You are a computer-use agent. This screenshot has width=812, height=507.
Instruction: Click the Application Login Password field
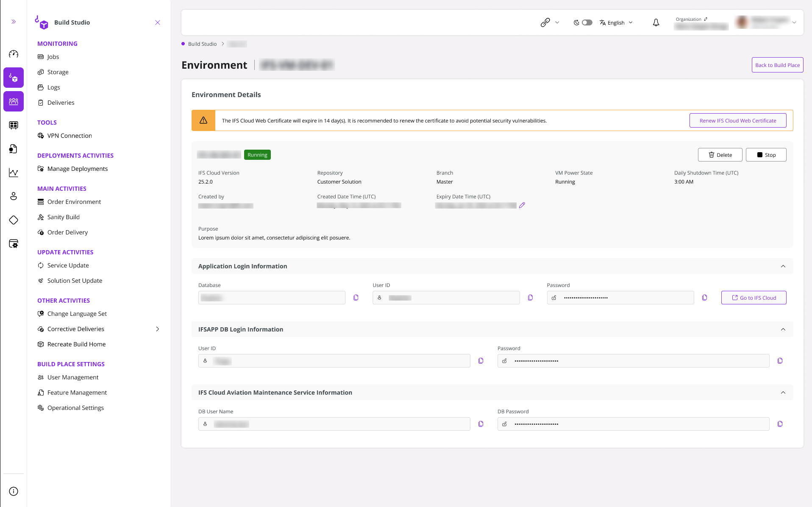[x=620, y=298]
